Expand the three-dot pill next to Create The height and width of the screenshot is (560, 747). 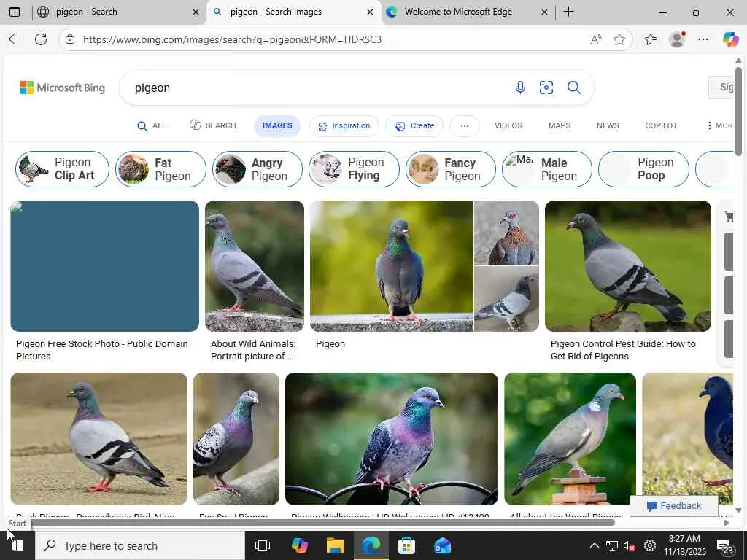[x=465, y=126]
